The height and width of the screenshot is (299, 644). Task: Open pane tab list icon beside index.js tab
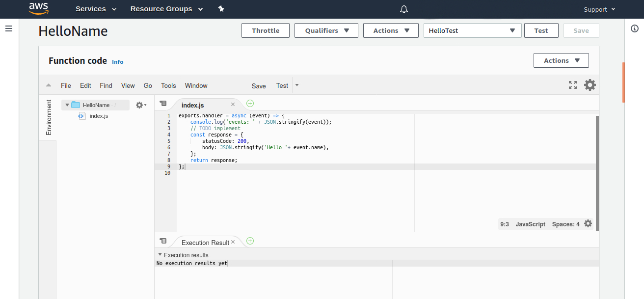(x=163, y=104)
